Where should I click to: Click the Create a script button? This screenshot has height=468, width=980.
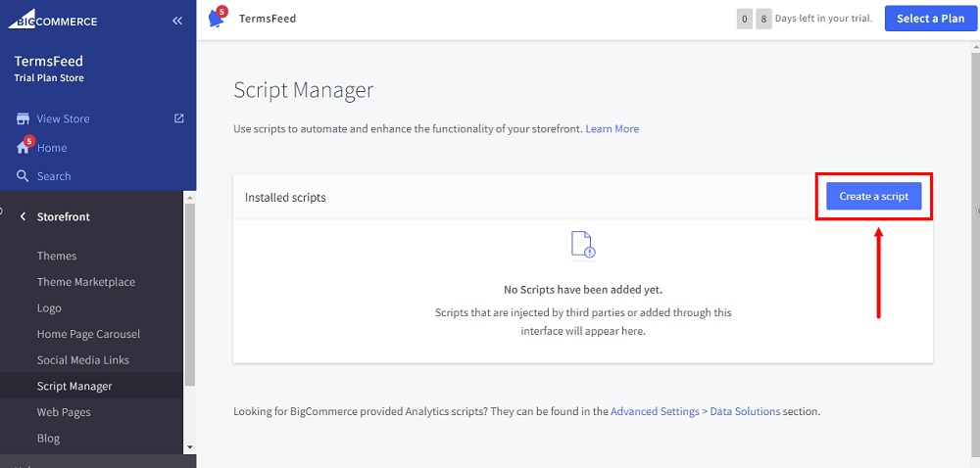click(874, 196)
